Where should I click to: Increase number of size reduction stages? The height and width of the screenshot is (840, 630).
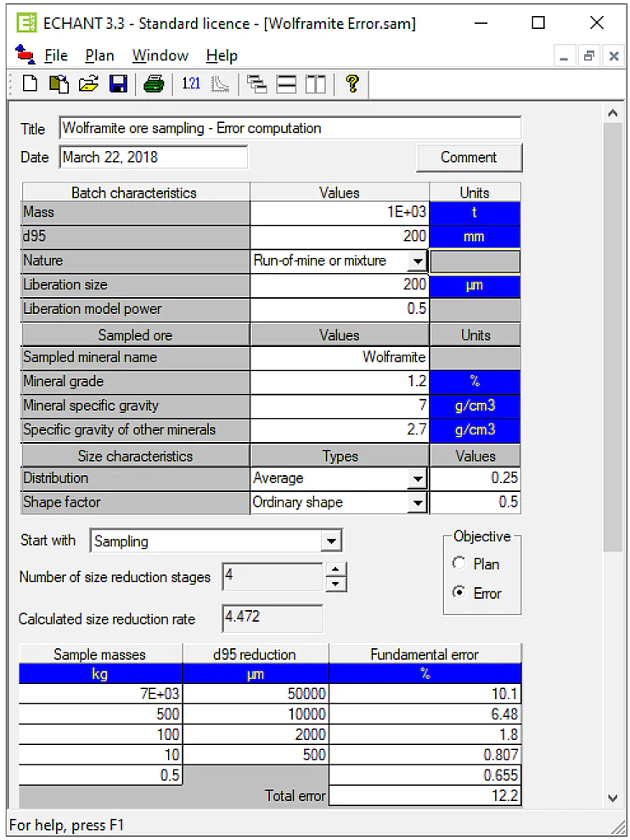click(x=336, y=569)
